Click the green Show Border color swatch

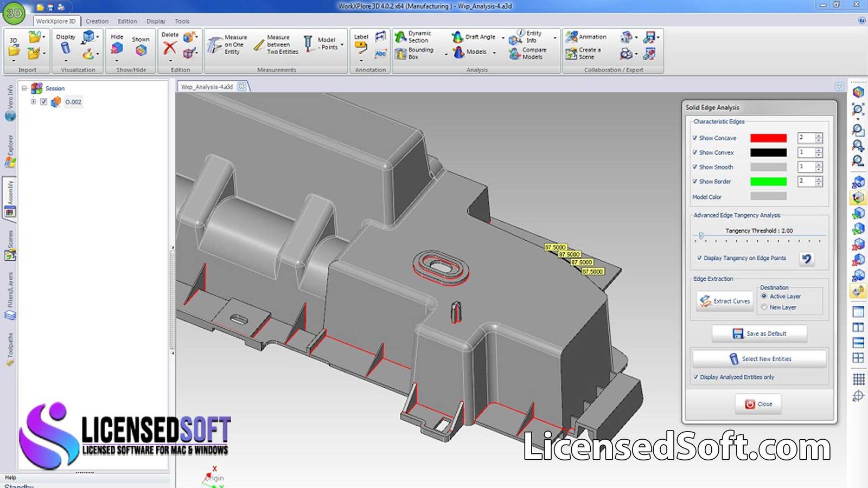[x=768, y=182]
